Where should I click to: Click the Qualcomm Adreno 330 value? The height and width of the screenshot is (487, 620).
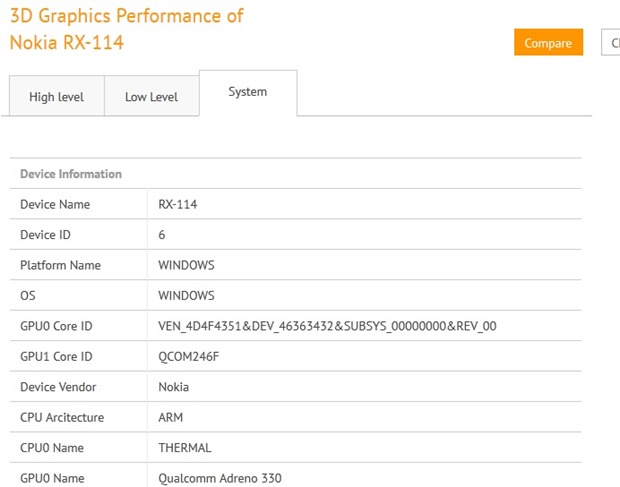tap(220, 478)
